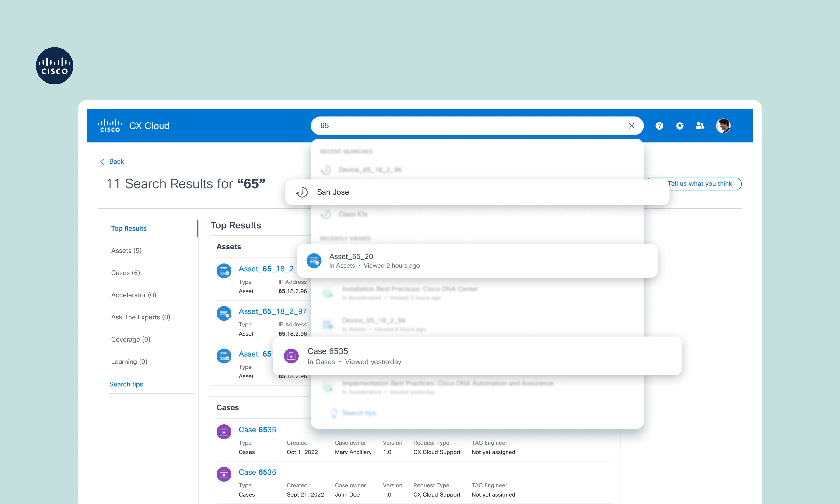The image size is (840, 504).
Task: Clear the search field with the X
Action: 631,126
